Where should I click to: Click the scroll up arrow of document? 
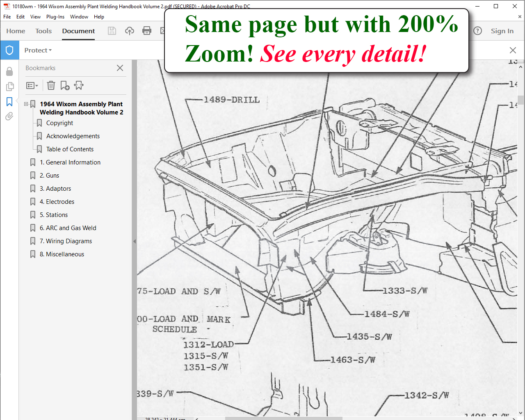521,66
